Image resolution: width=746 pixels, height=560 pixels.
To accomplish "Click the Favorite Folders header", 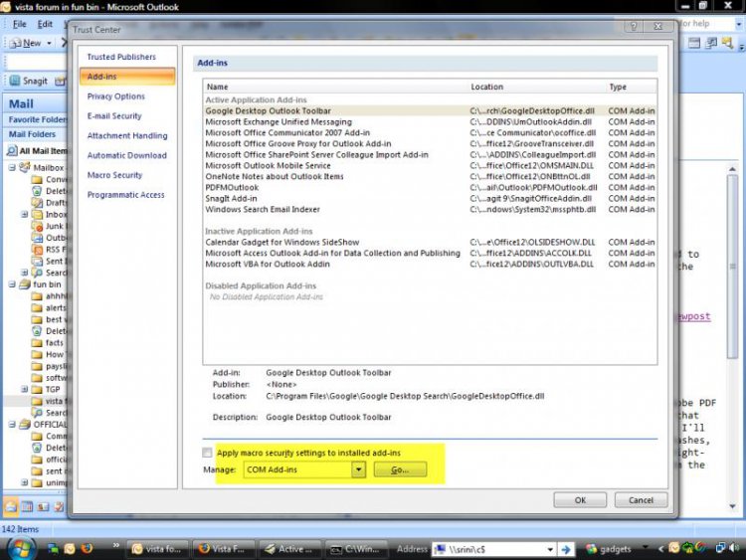I will point(36,120).
